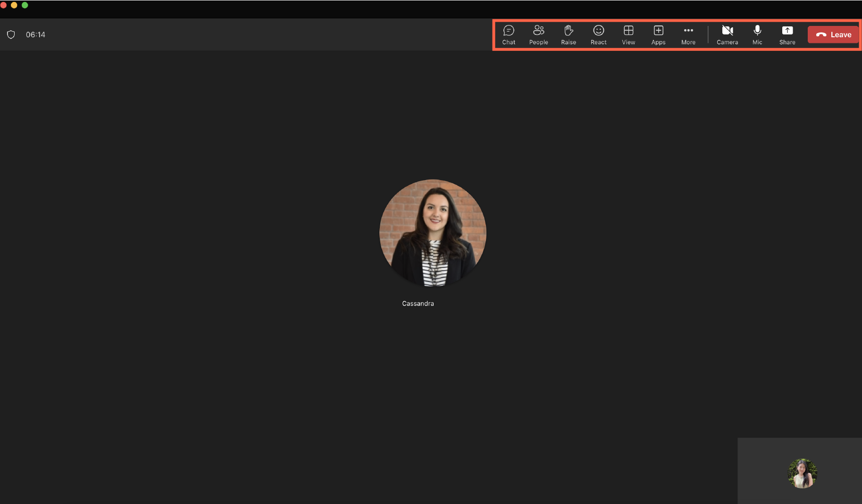This screenshot has width=862, height=504.
Task: Click your self-view video preview
Action: click(x=802, y=473)
